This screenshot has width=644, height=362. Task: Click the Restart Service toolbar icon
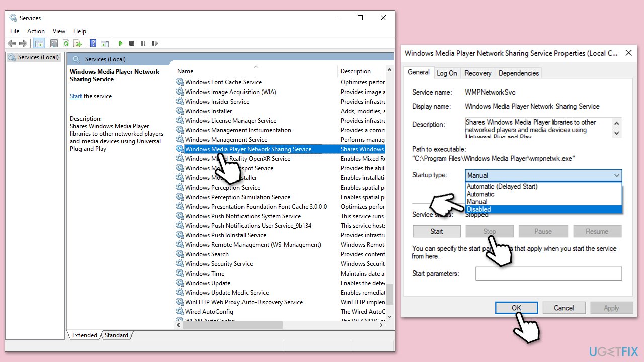click(x=155, y=44)
